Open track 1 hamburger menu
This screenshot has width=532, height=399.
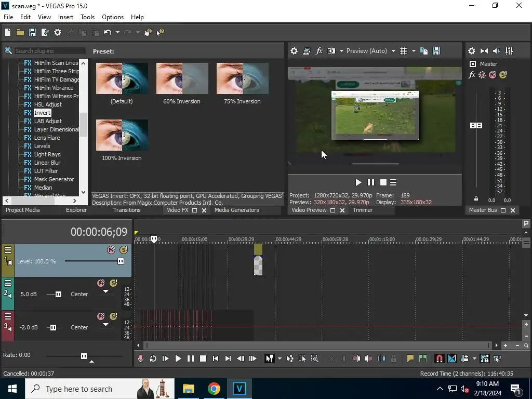8,250
